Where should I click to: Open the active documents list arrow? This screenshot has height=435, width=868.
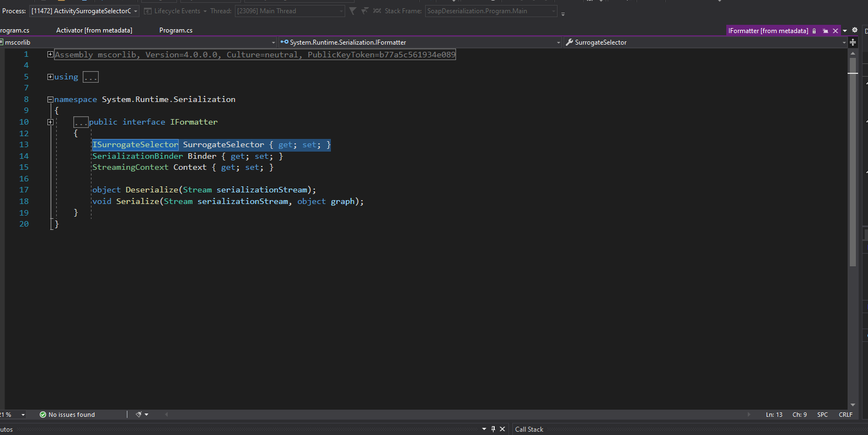click(x=845, y=31)
